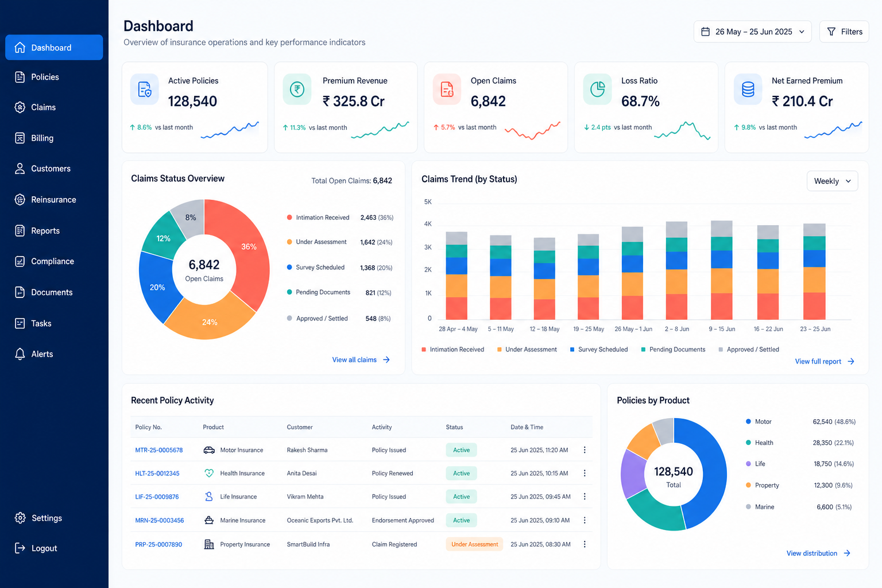Open policy link MTR-25-0005678
This screenshot has height=588, width=882.
(159, 450)
